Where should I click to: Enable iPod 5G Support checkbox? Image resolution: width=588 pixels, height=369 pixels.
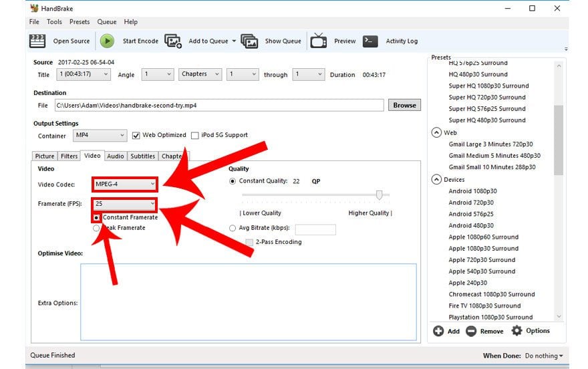[194, 136]
